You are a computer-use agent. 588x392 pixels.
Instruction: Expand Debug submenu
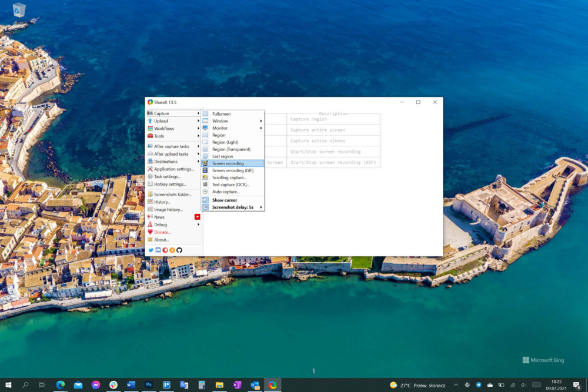pos(173,225)
